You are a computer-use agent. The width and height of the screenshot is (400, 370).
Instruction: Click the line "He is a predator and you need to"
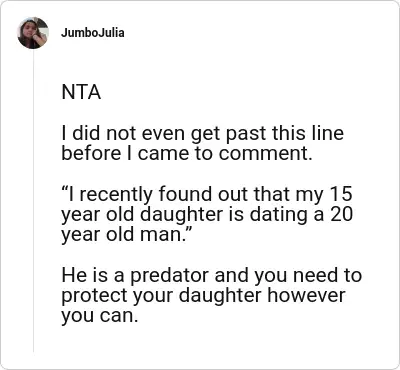tap(211, 276)
